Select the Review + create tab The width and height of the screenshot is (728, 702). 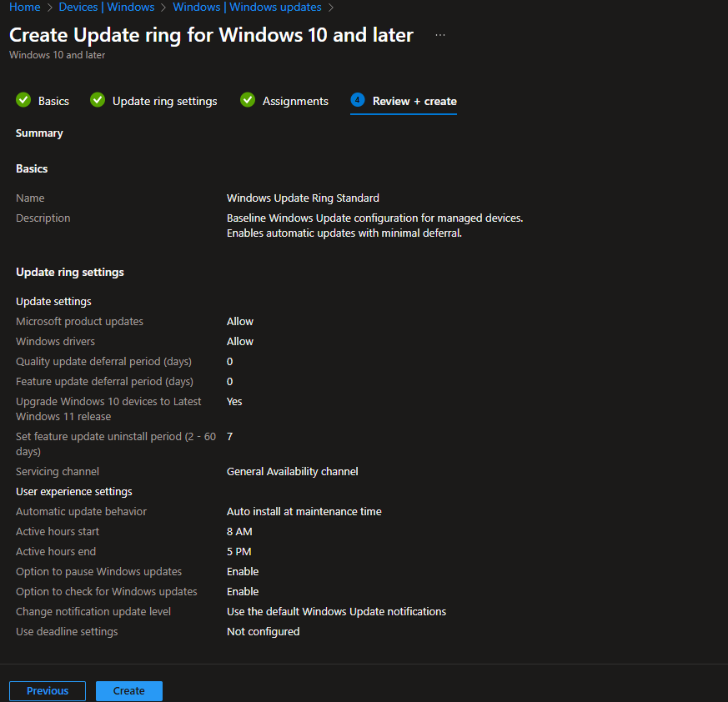(x=414, y=101)
